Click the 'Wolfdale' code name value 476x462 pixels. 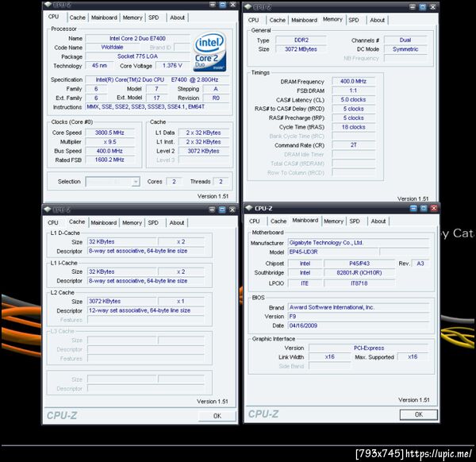point(112,47)
